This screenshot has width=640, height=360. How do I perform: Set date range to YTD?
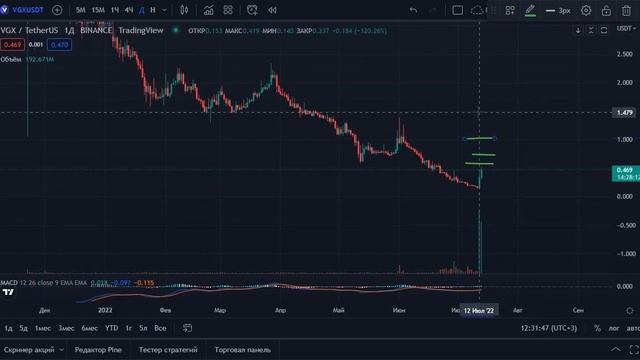point(111,328)
